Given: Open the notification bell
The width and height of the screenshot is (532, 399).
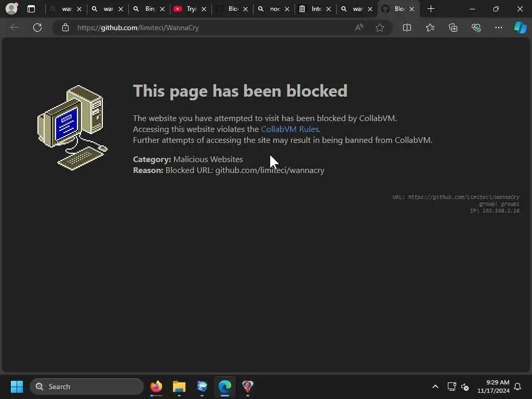Looking at the screenshot, I should pos(518,387).
